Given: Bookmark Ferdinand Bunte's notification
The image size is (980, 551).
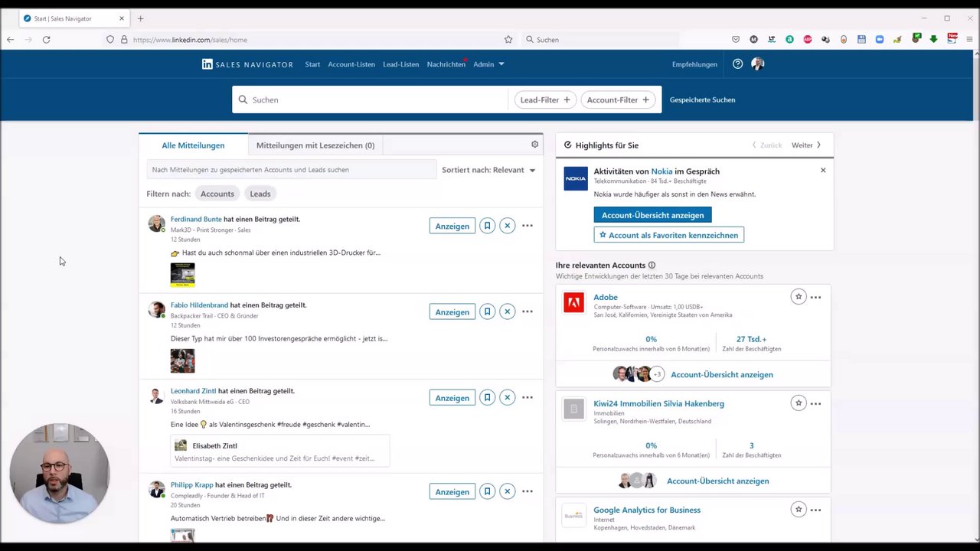Looking at the screenshot, I should coord(487,226).
